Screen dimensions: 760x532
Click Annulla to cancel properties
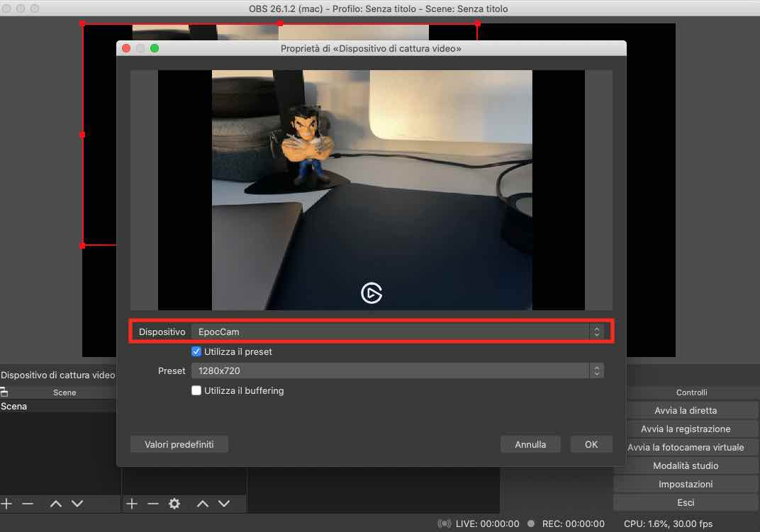click(x=530, y=444)
